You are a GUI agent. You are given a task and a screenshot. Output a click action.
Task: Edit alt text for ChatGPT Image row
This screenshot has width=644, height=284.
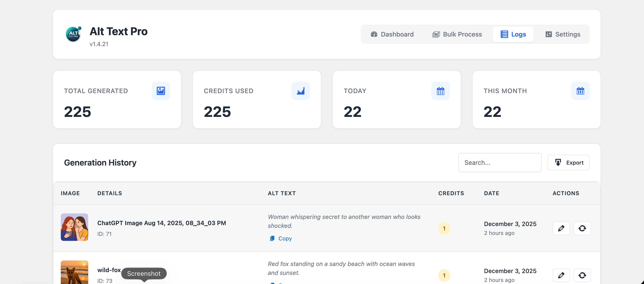tap(561, 228)
